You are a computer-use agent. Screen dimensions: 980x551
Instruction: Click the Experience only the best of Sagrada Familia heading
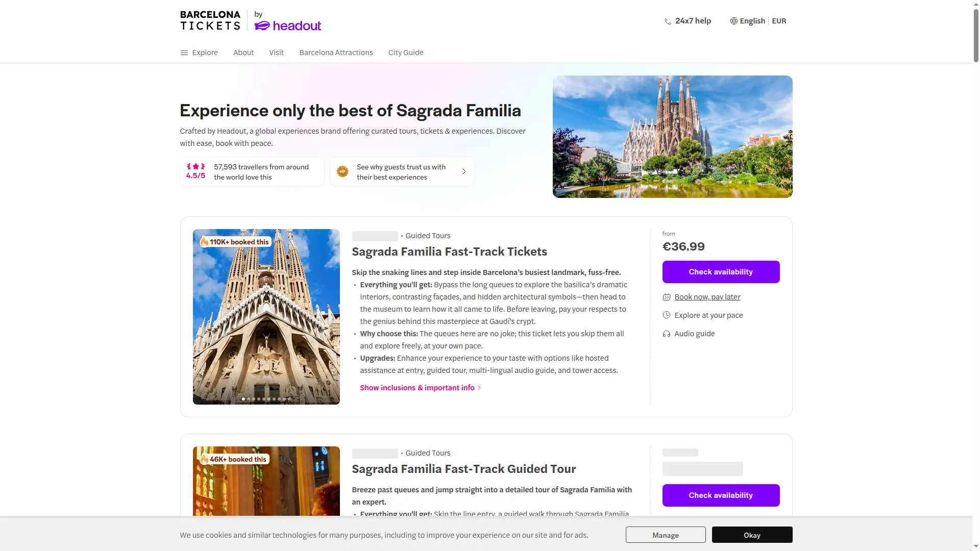point(350,111)
